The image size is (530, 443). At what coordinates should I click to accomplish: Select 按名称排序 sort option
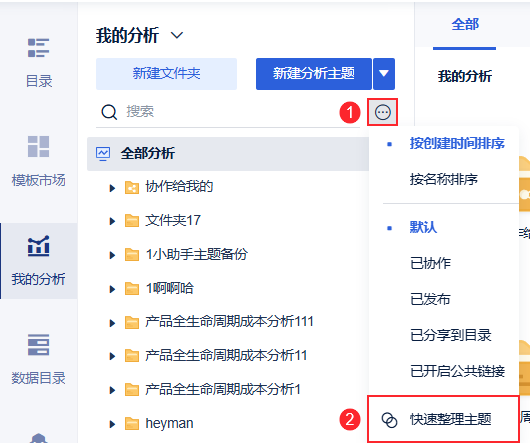(443, 179)
